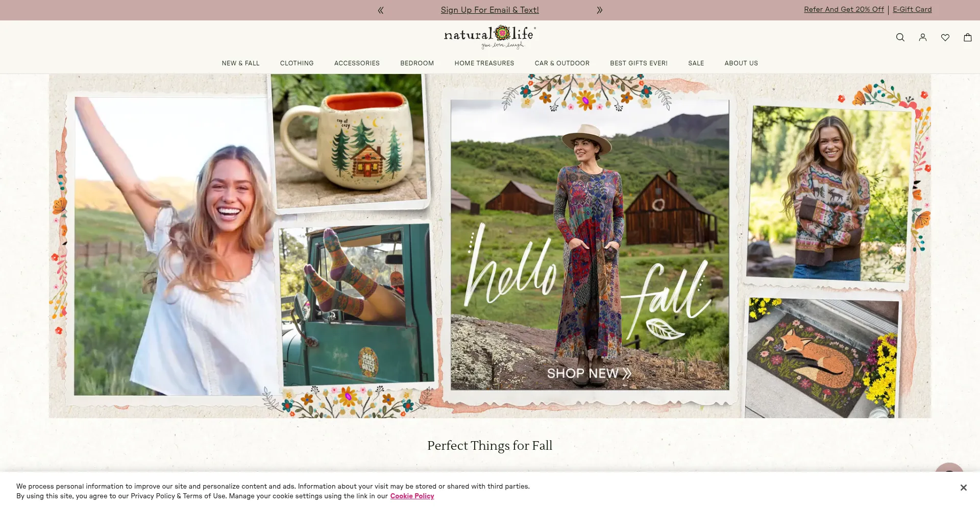Open Best Gifts Ever! menu

click(639, 63)
